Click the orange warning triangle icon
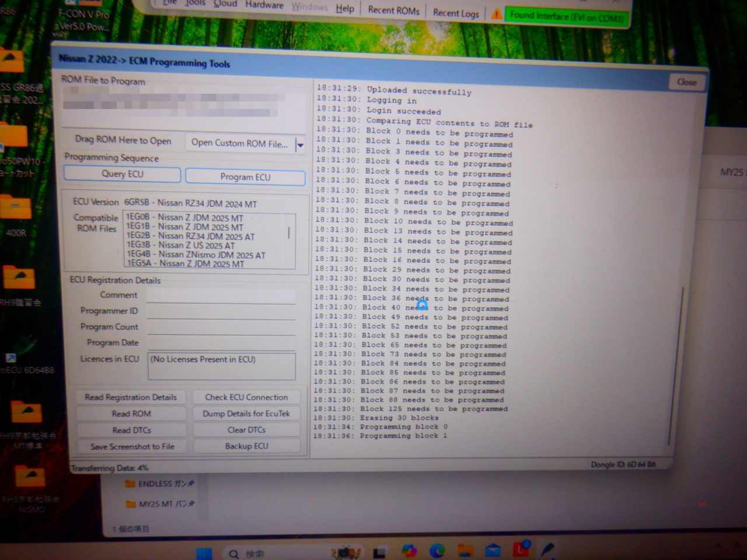This screenshot has height=560, width=747. point(496,14)
